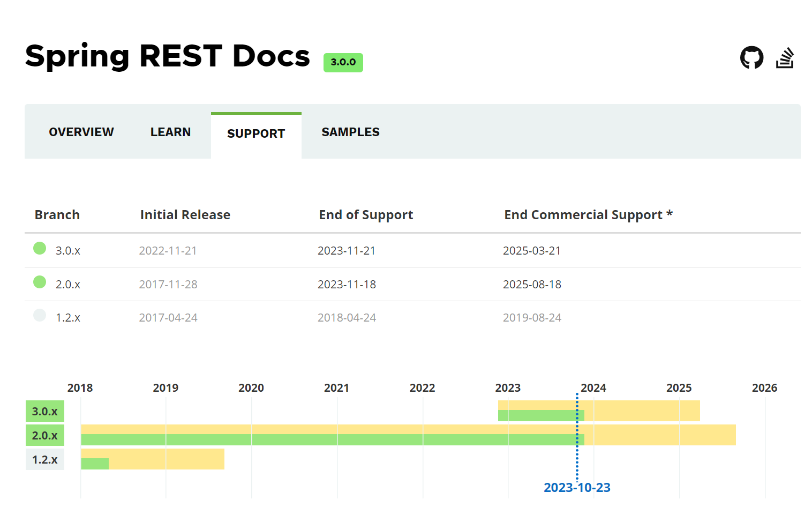Open the Stack Overflow icon
Viewport: 812px width, 522px height.
[785, 58]
